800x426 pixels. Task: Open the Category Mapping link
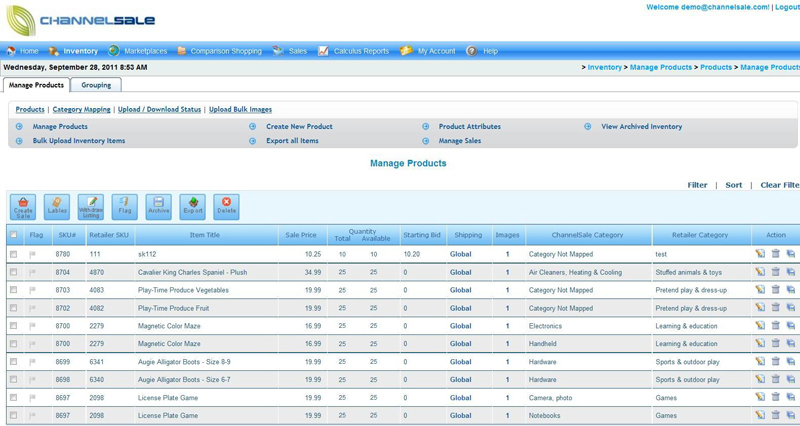click(x=81, y=109)
